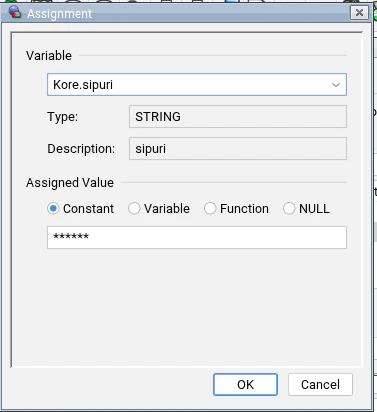This screenshot has height=412, width=377.
Task: Click the Type: label
Action: click(x=63, y=117)
